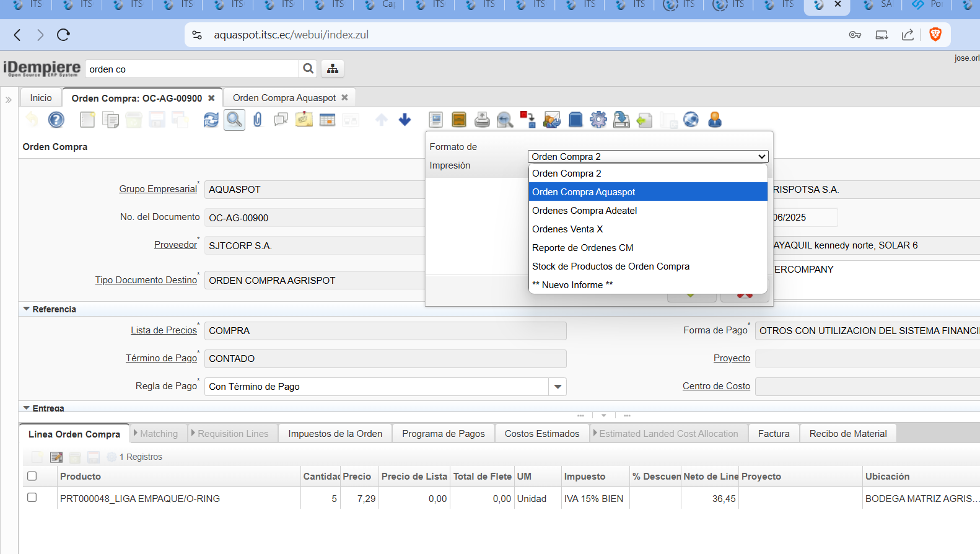Check the PRT000048 product row checkbox
Viewport: 980px width, 554px height.
(x=32, y=498)
